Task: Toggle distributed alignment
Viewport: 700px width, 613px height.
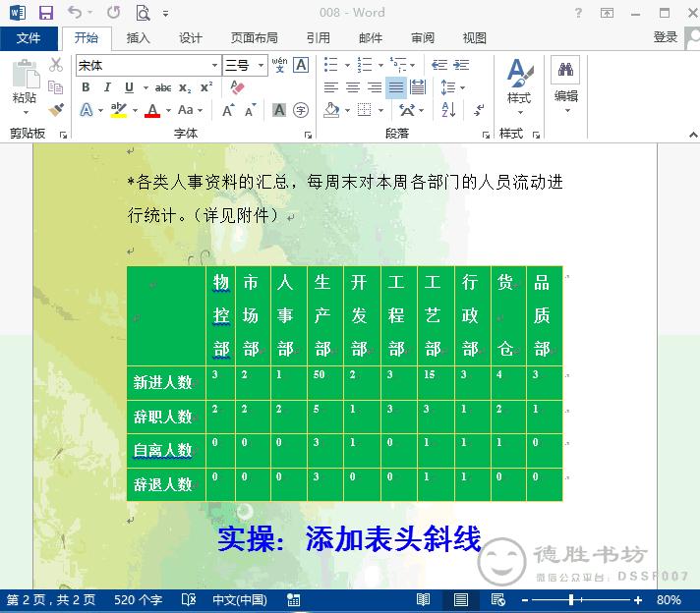Action: (x=418, y=87)
